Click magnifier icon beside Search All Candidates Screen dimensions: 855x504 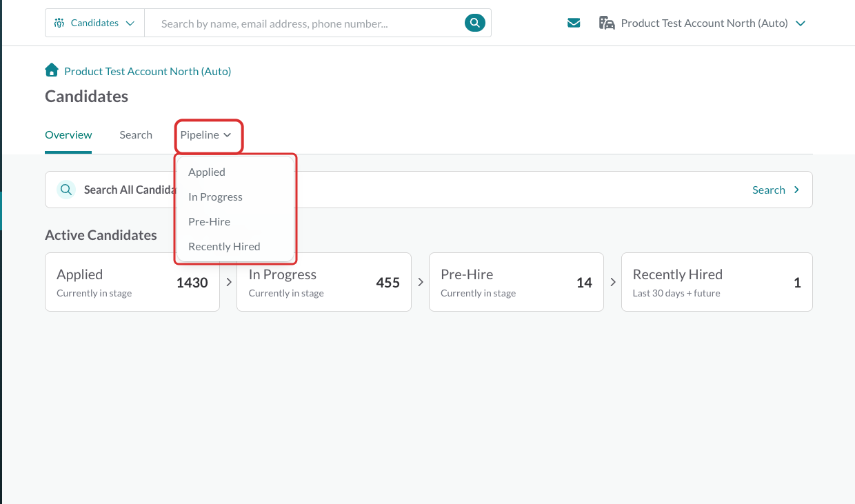coord(66,190)
